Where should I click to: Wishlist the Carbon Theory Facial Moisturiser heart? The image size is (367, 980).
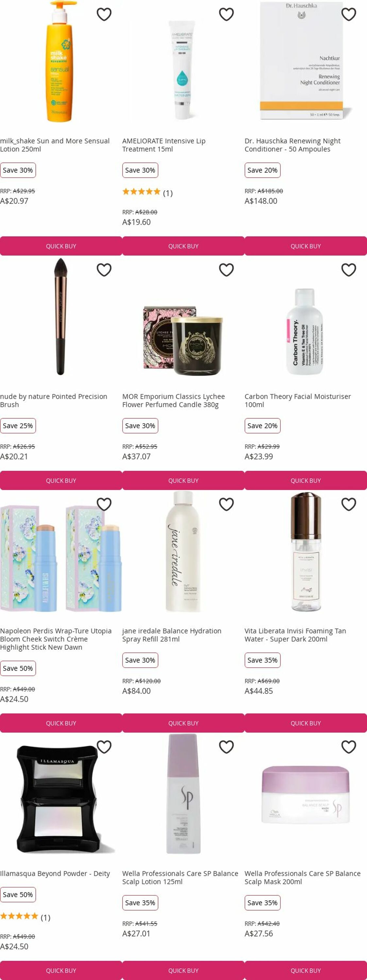tap(348, 270)
